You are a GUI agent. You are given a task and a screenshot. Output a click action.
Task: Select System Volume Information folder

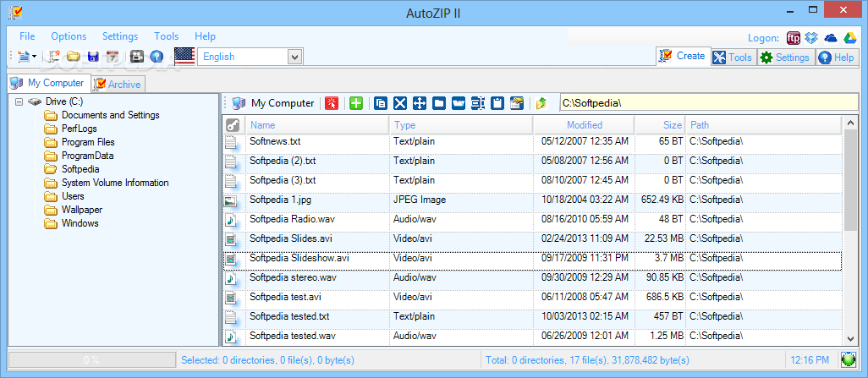click(115, 183)
